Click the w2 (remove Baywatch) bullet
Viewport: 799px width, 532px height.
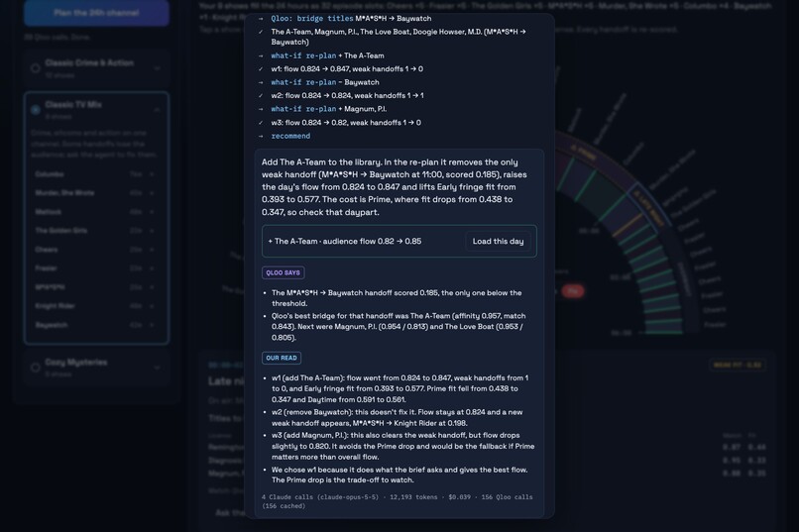tap(398, 417)
